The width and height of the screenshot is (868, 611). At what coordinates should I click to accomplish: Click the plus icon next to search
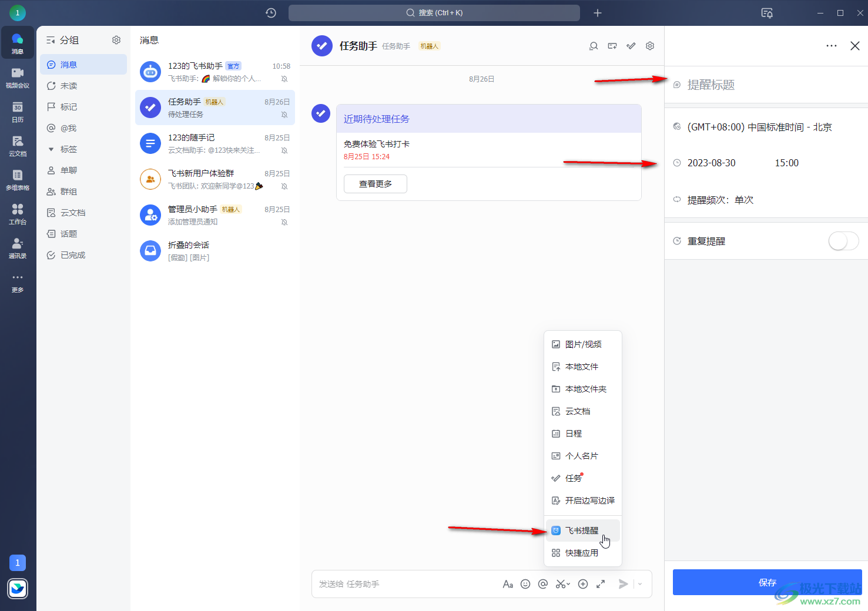pos(598,13)
